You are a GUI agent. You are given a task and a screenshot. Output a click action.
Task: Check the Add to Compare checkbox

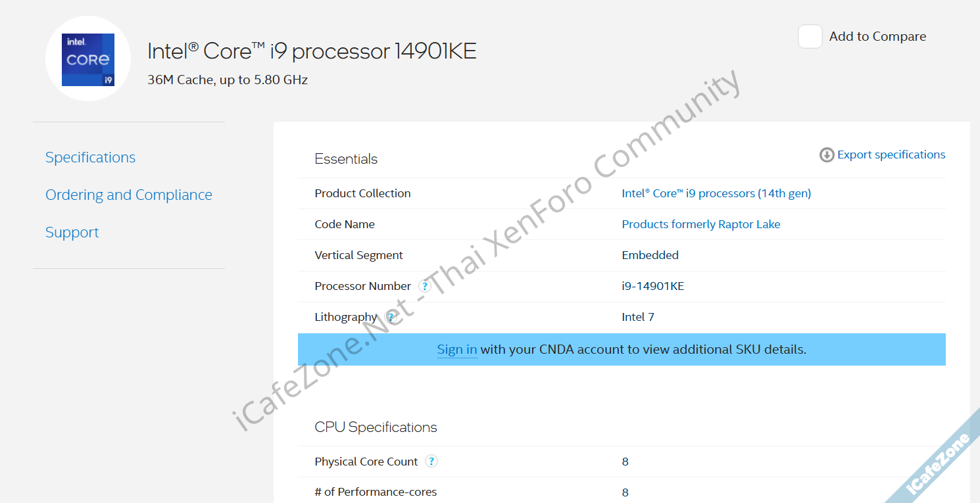pyautogui.click(x=810, y=37)
